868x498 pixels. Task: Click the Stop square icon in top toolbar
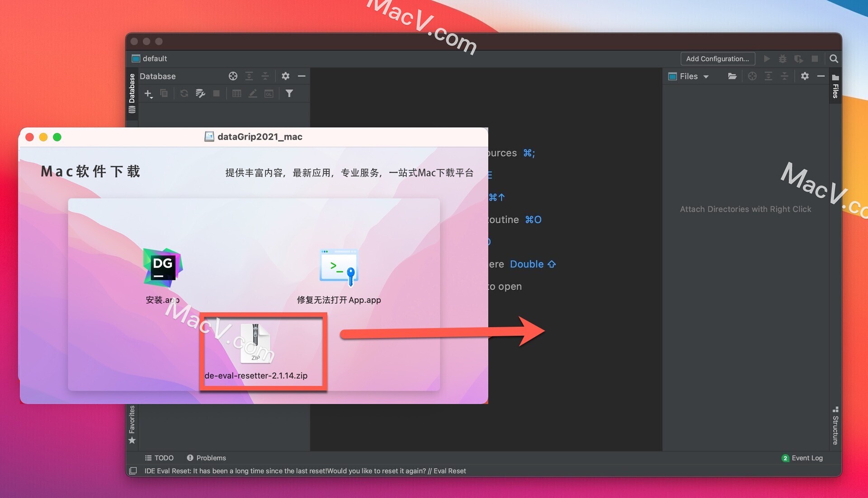(x=815, y=59)
